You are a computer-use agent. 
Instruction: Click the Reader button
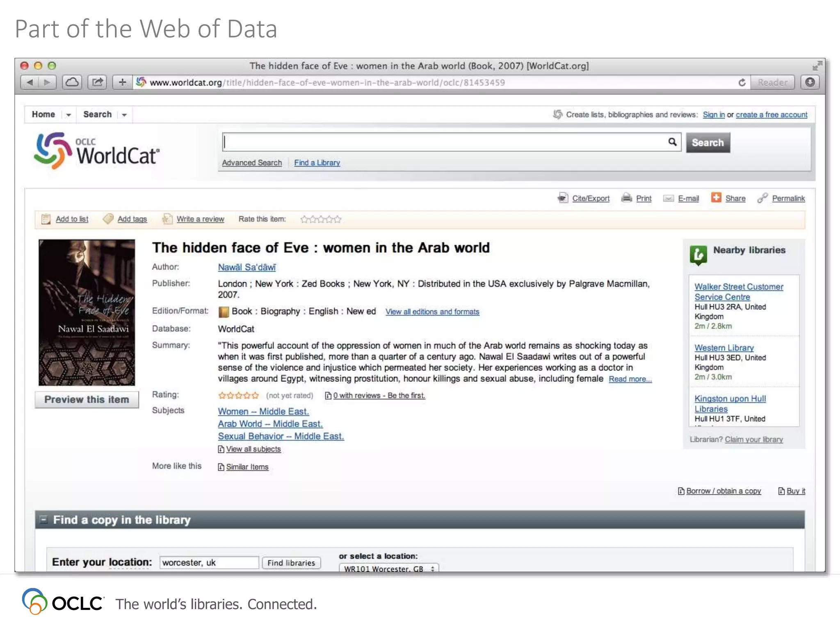coord(772,82)
